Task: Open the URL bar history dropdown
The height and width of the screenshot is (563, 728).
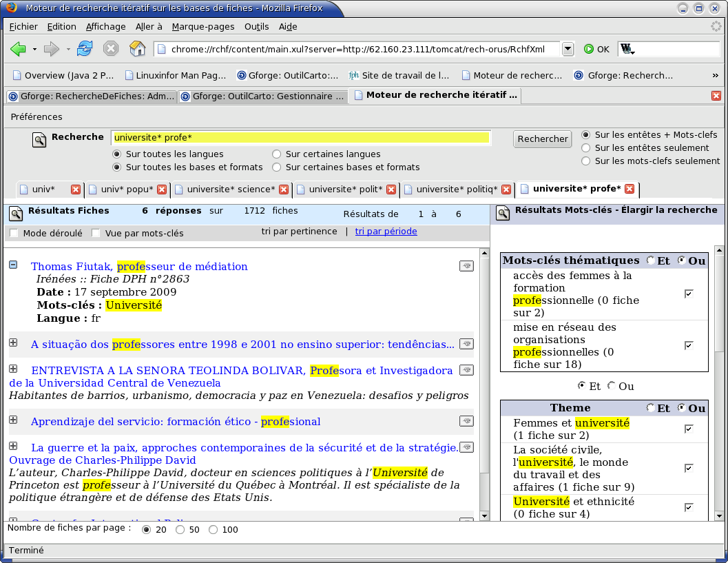Action: click(x=568, y=49)
